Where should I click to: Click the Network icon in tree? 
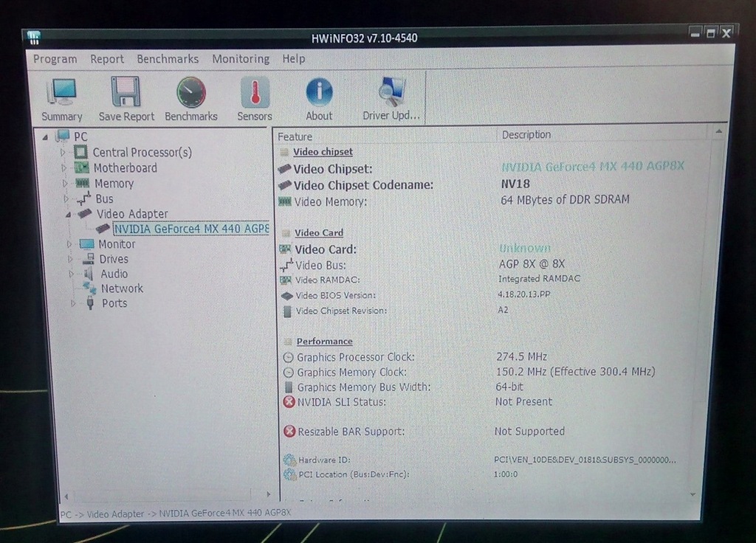point(89,288)
